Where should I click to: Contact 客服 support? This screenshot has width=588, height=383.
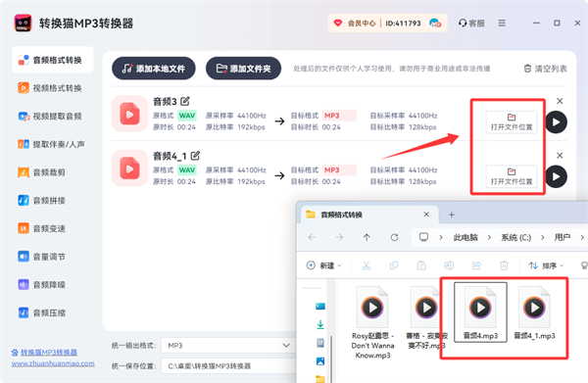coord(471,24)
